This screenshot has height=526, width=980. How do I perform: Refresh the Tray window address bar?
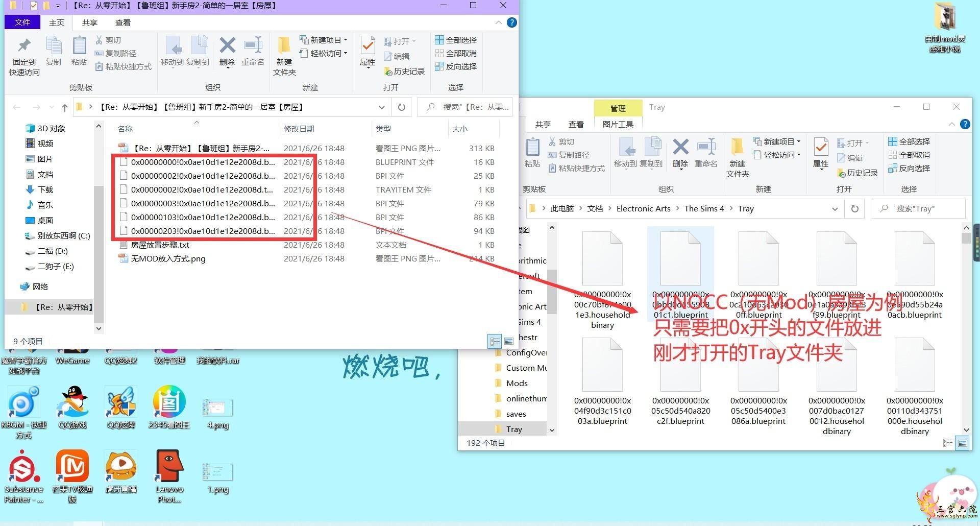tap(855, 209)
